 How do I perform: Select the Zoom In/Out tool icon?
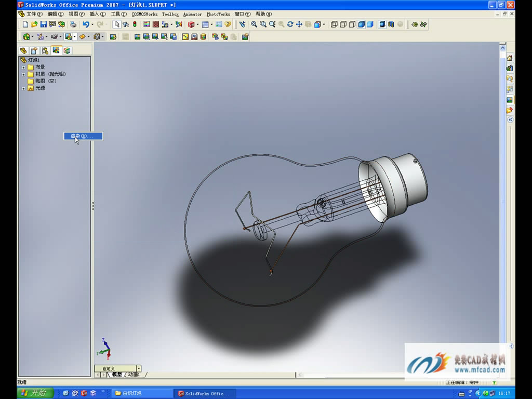(272, 24)
